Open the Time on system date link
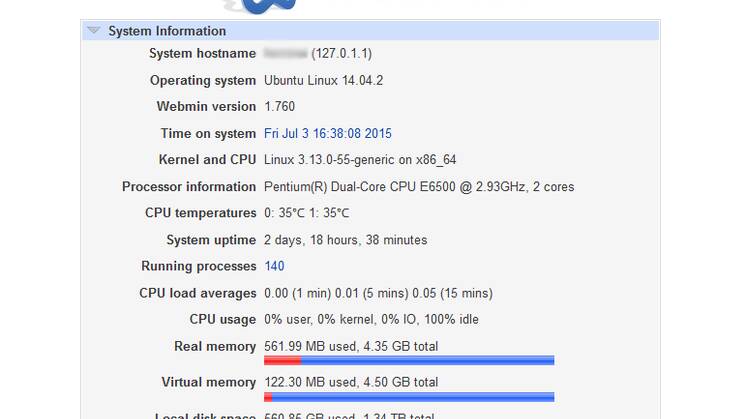The height and width of the screenshot is (419, 745). 327,133
